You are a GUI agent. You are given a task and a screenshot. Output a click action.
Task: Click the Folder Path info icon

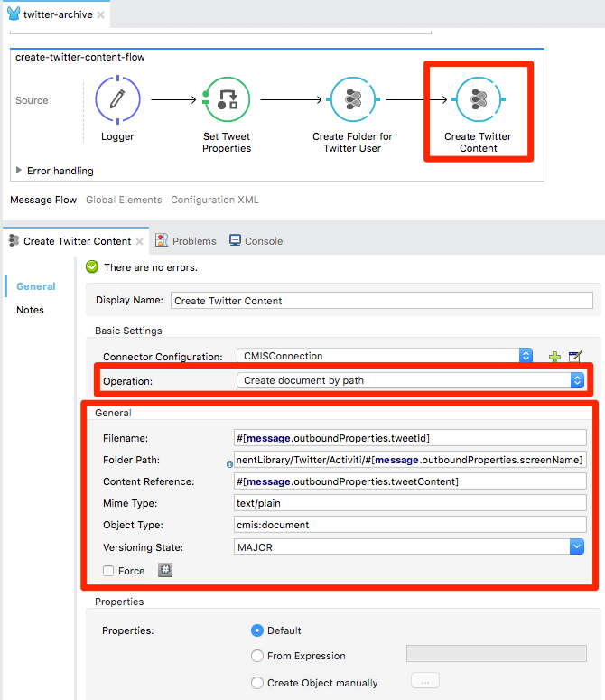229,464
